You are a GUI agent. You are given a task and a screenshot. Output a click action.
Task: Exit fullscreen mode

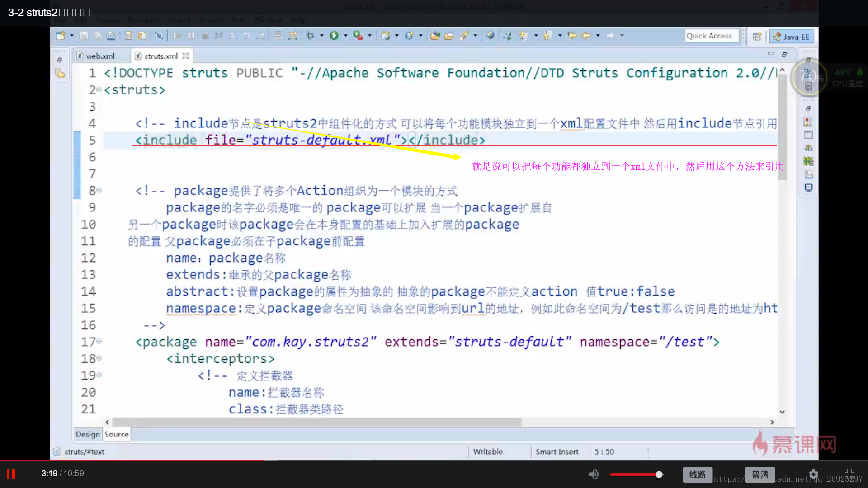[x=849, y=474]
